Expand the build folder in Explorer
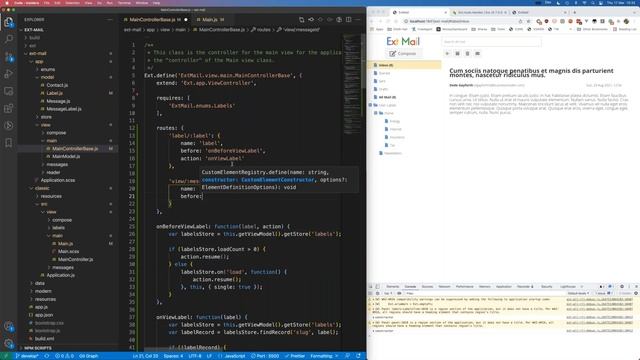 click(x=34, y=38)
